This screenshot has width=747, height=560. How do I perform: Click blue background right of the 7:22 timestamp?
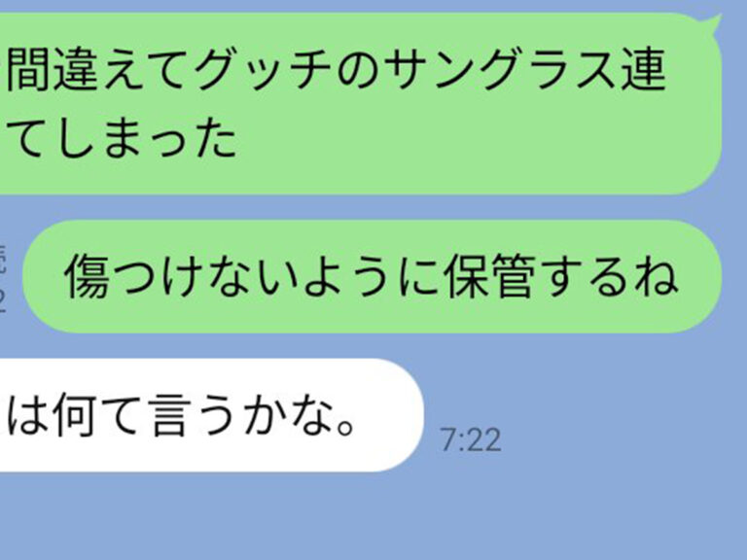pyautogui.click(x=620, y=439)
